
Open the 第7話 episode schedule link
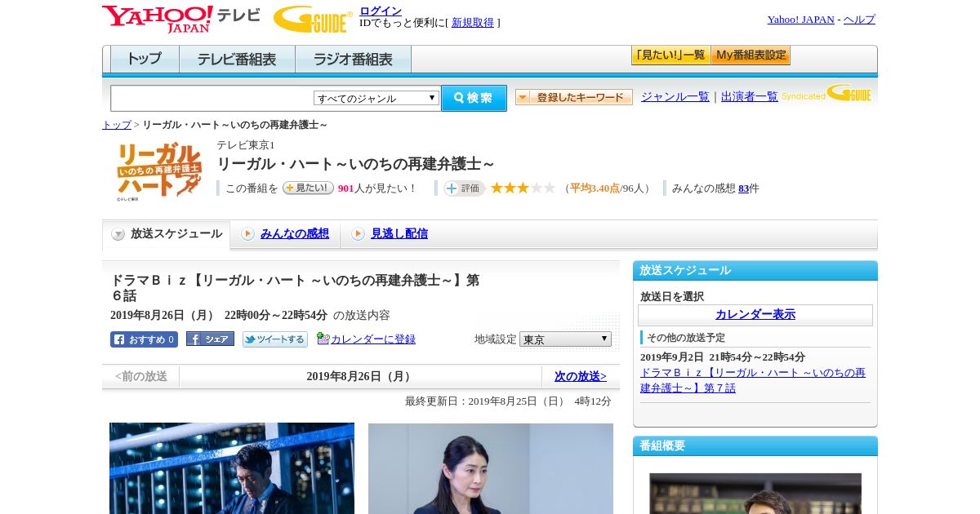click(x=753, y=380)
